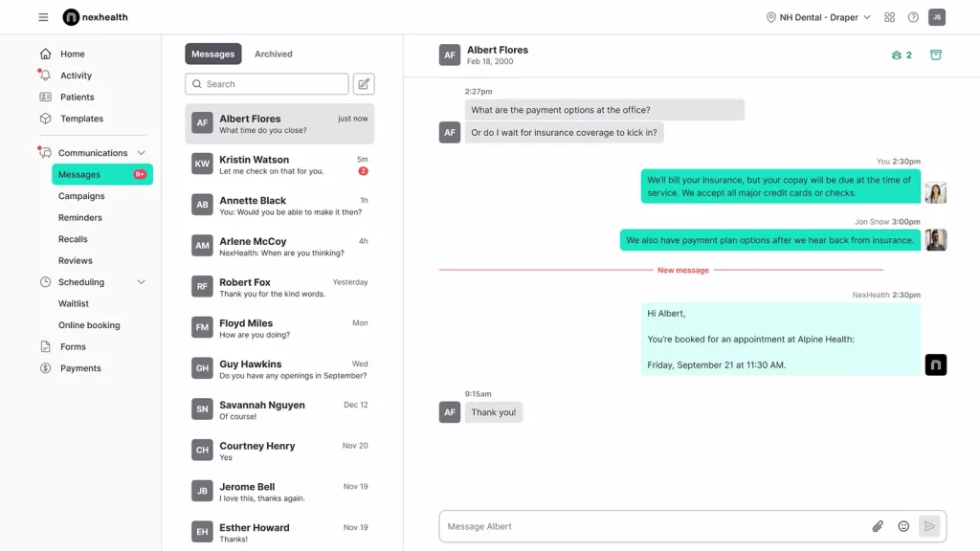Image resolution: width=980 pixels, height=551 pixels.
Task: Click the Patients card icon
Action: [x=45, y=97]
